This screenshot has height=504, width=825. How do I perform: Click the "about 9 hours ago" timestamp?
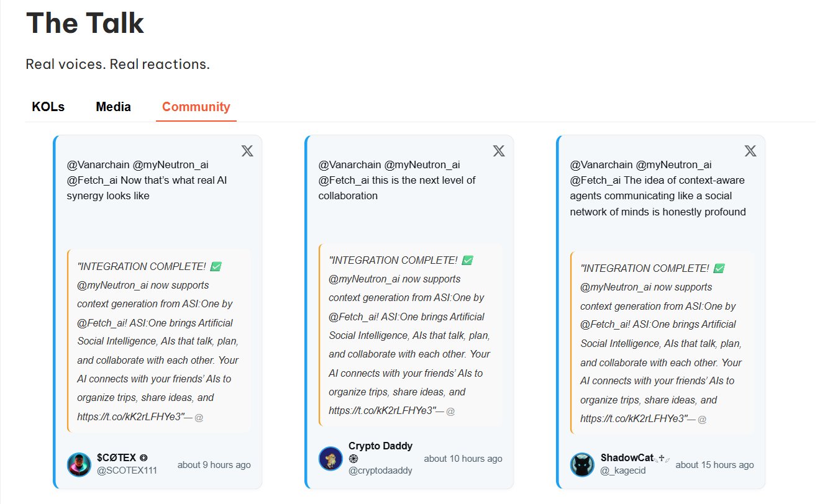click(214, 464)
